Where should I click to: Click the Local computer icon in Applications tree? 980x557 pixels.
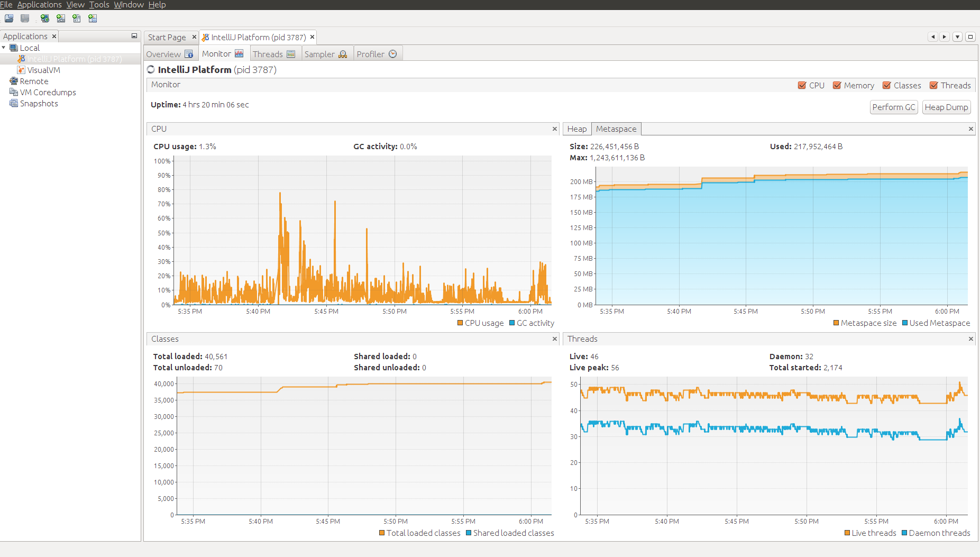point(14,48)
